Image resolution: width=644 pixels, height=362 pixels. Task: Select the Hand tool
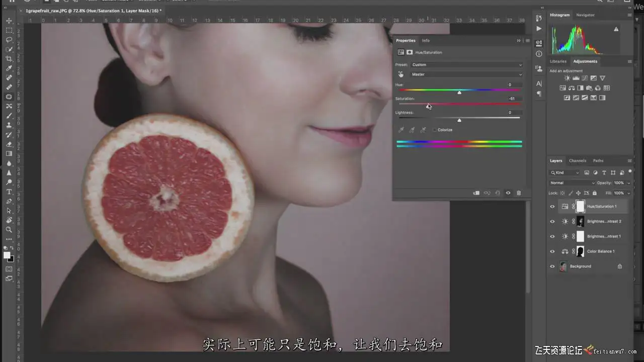pyautogui.click(x=9, y=220)
